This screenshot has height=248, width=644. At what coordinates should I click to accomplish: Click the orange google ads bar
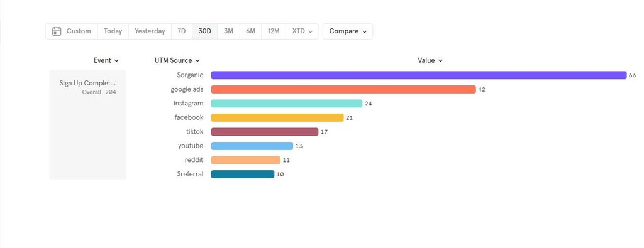(343, 89)
